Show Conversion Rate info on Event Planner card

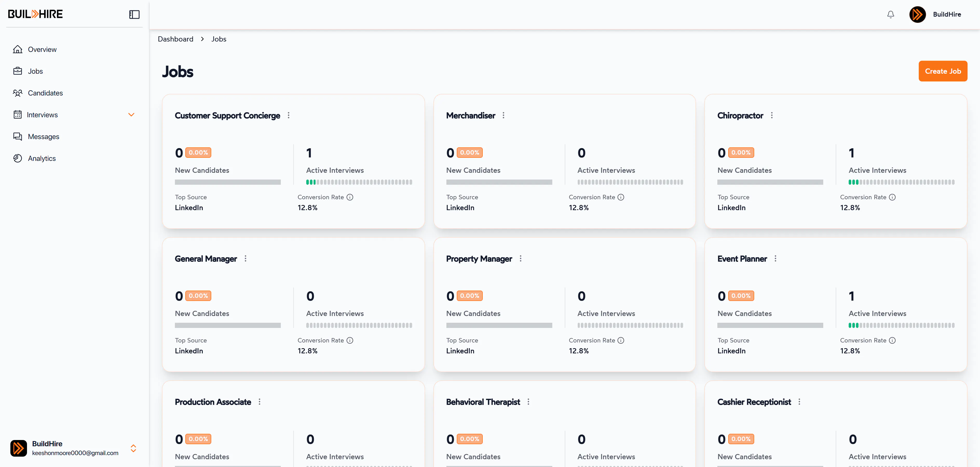(892, 340)
